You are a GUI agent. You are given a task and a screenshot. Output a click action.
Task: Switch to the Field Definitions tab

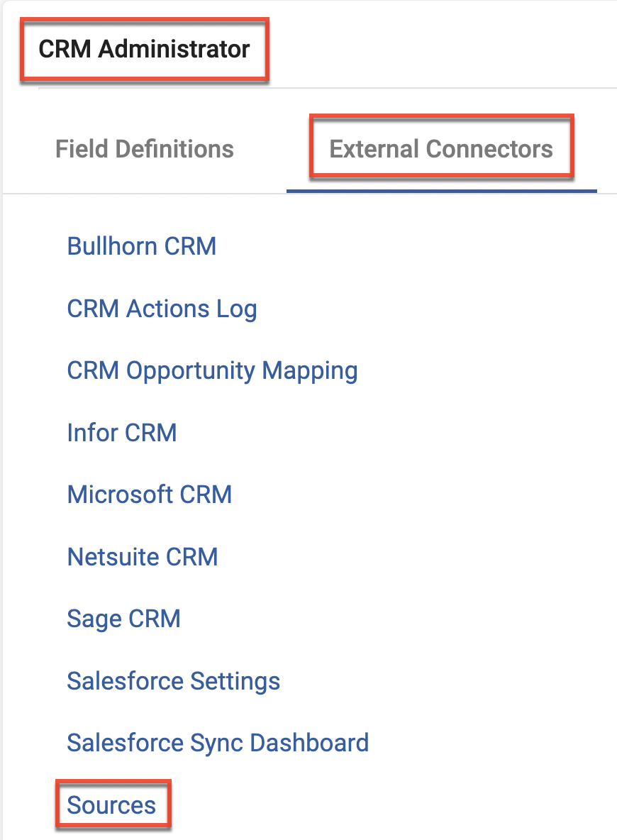pos(145,149)
